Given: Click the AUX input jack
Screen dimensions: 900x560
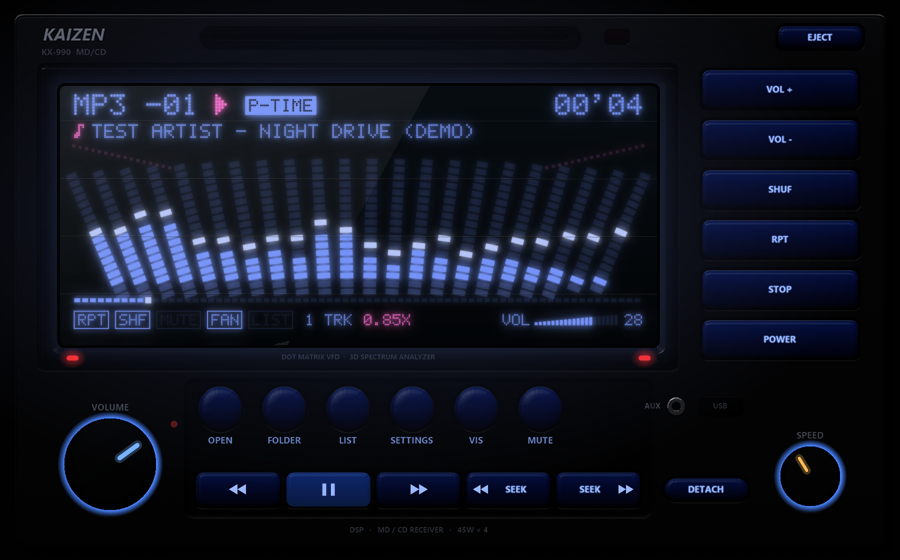Looking at the screenshot, I should pos(676,406).
